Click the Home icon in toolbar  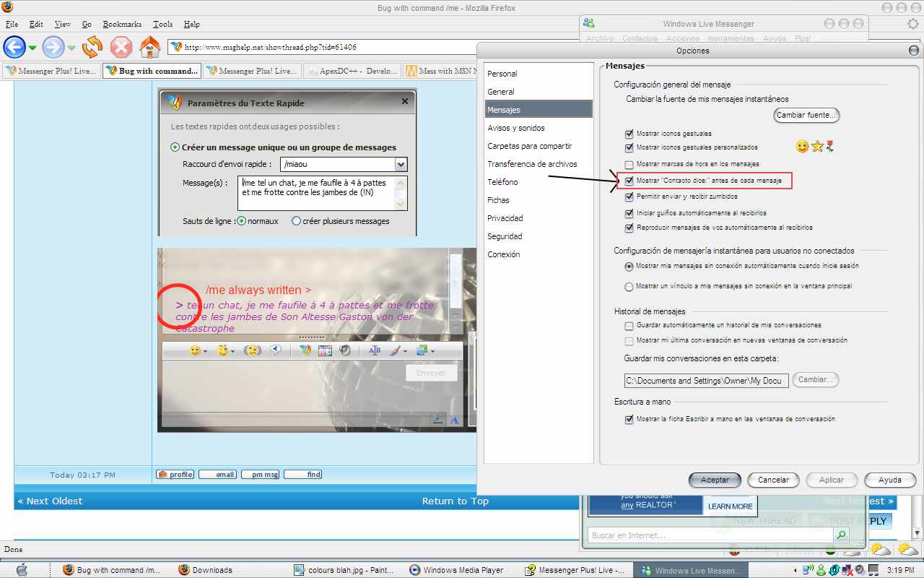click(149, 48)
